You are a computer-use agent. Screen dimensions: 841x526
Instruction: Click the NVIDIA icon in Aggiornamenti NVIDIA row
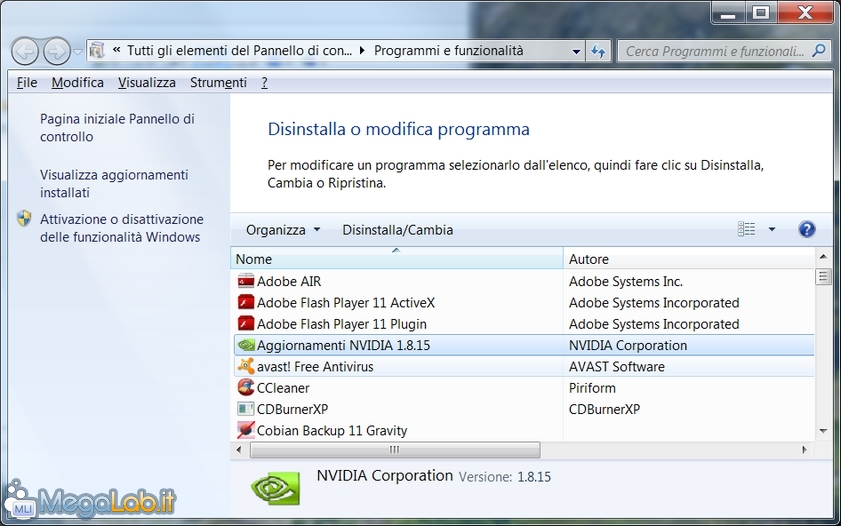pos(246,345)
